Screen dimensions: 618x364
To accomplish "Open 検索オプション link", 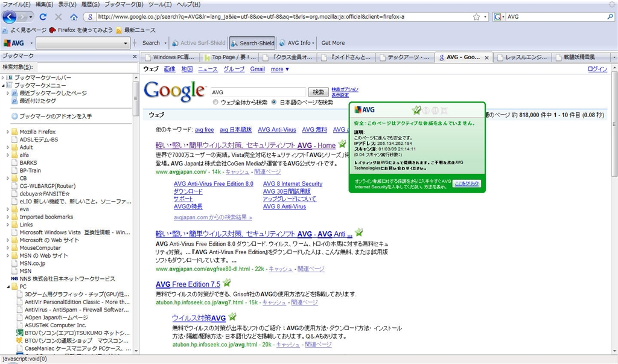I will pyautogui.click(x=345, y=89).
